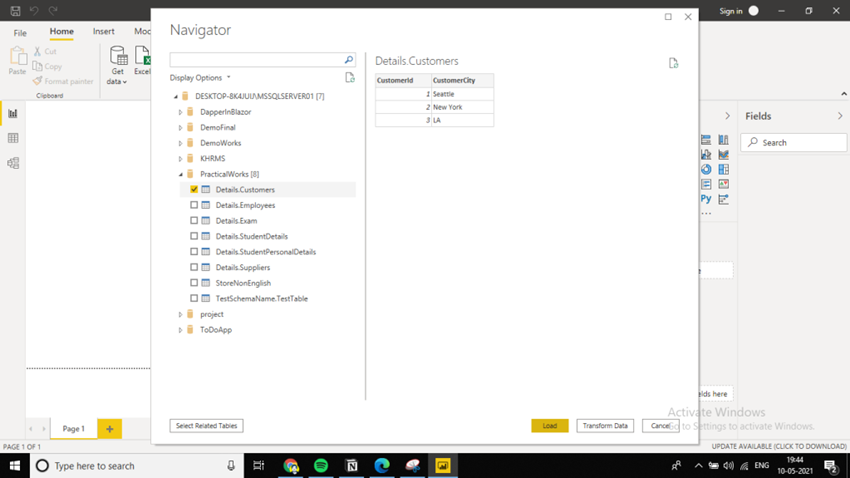
Task: Click the Excel workbook icon in ribbon
Action: 143,56
